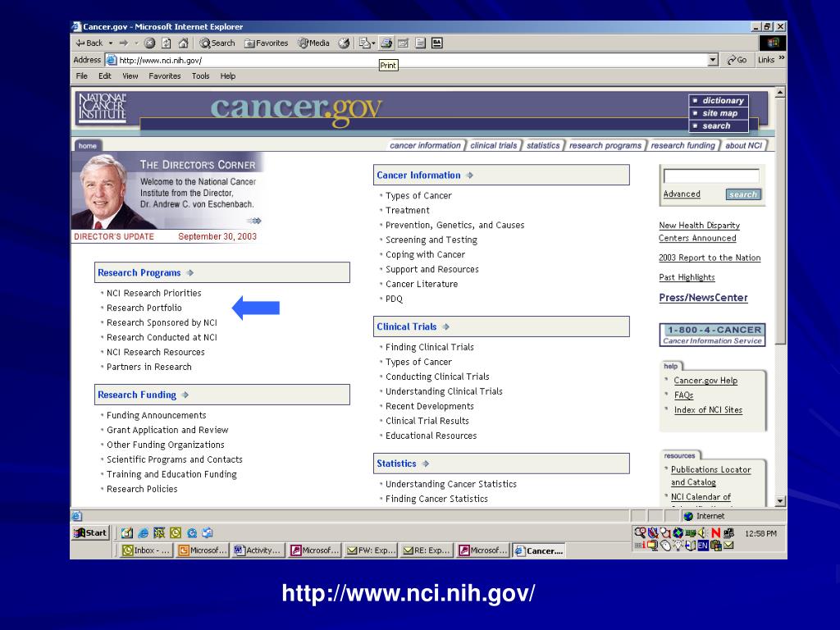The height and width of the screenshot is (630, 840).
Task: Select the home tab
Action: pyautogui.click(x=87, y=146)
